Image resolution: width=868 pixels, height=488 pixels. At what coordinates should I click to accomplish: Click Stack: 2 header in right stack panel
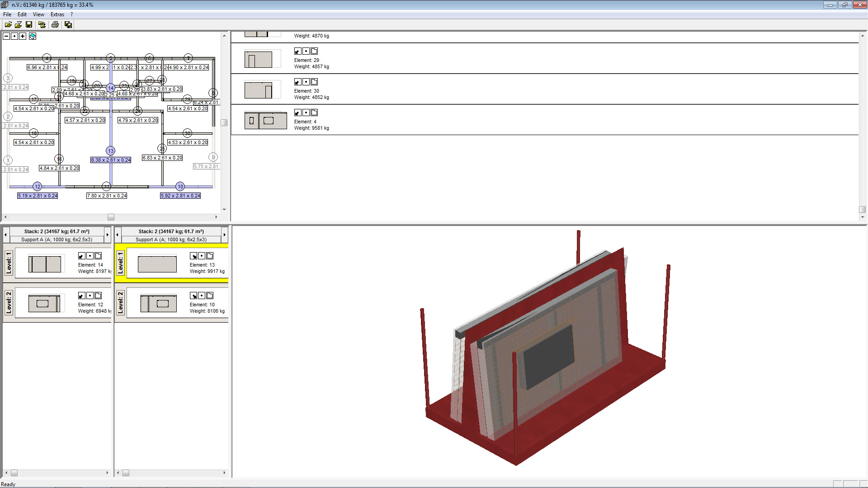point(171,231)
